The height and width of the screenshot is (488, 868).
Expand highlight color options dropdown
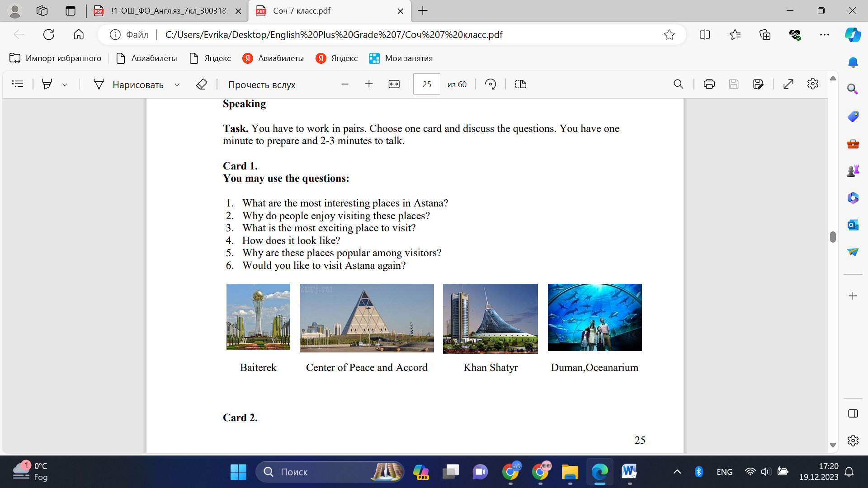(x=65, y=84)
